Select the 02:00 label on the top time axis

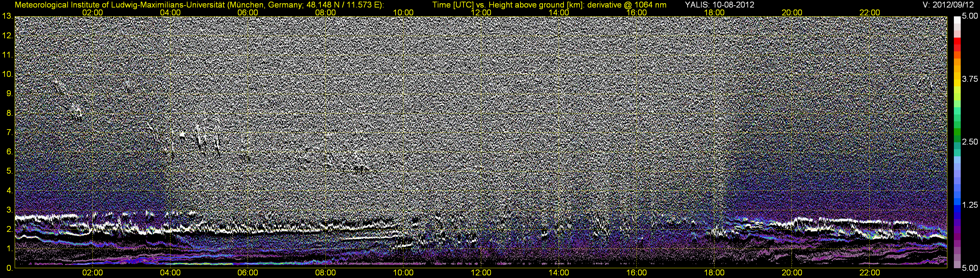pos(92,12)
